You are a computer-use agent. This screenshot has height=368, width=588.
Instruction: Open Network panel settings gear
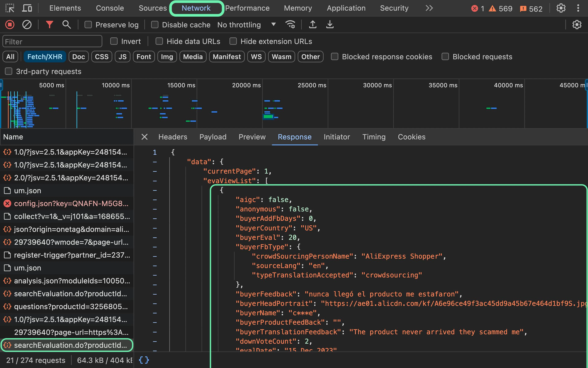pos(577,25)
